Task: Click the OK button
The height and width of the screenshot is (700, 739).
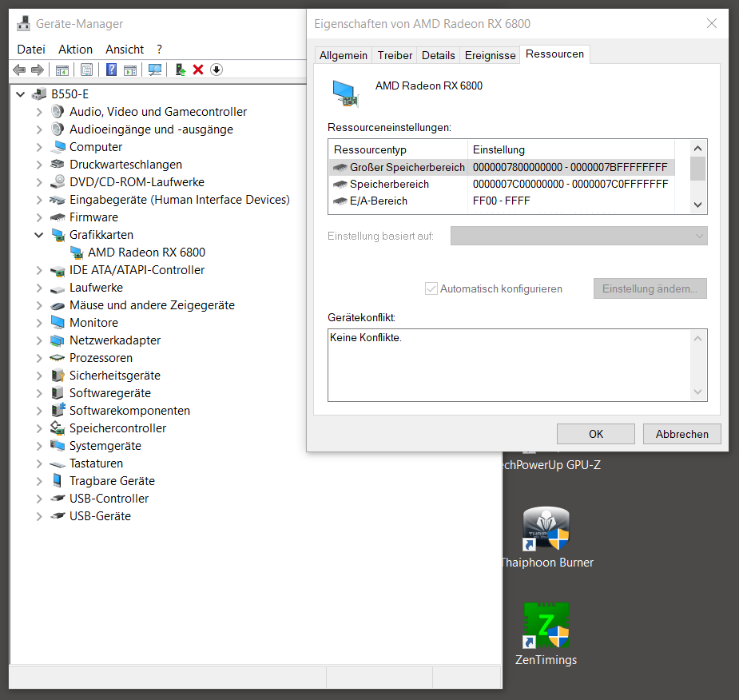Action: (596, 434)
